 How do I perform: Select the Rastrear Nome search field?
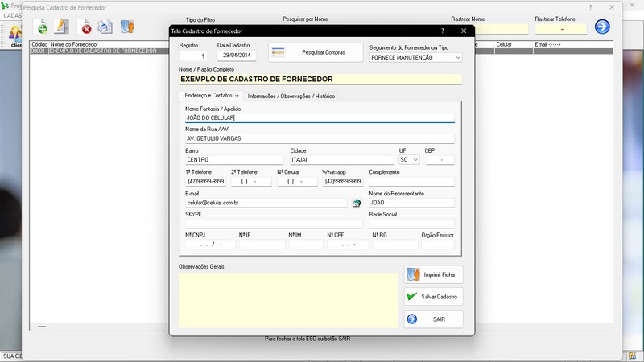[502, 29]
